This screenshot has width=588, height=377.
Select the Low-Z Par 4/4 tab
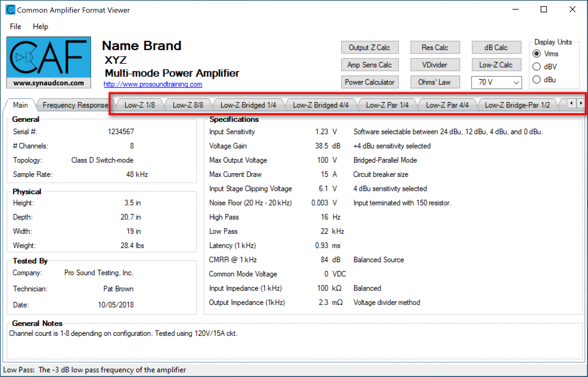[447, 105]
